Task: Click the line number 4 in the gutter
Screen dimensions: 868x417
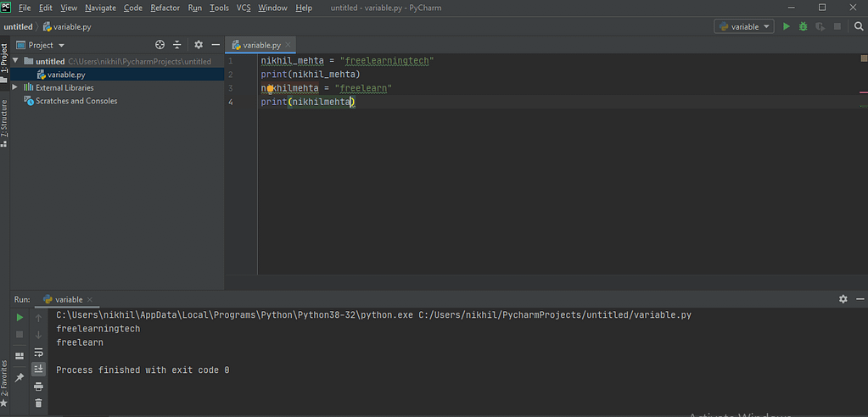Action: pyautogui.click(x=231, y=102)
